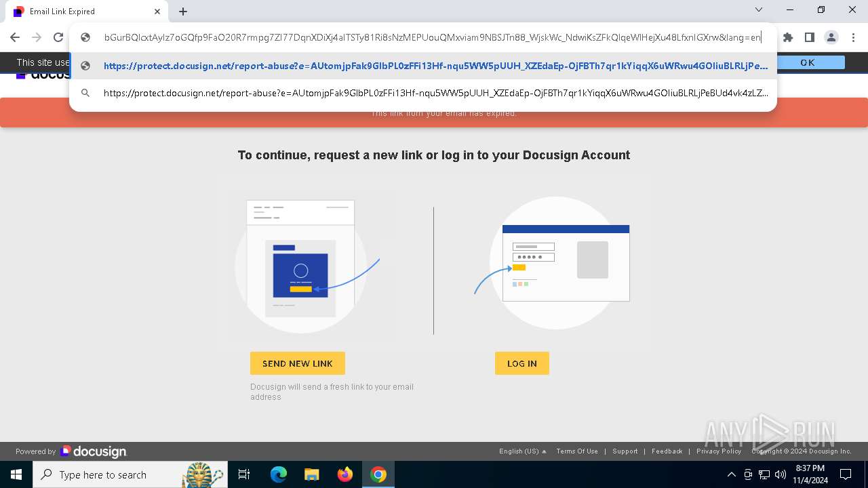
Task: Click inside the address bar URL
Action: 432,37
